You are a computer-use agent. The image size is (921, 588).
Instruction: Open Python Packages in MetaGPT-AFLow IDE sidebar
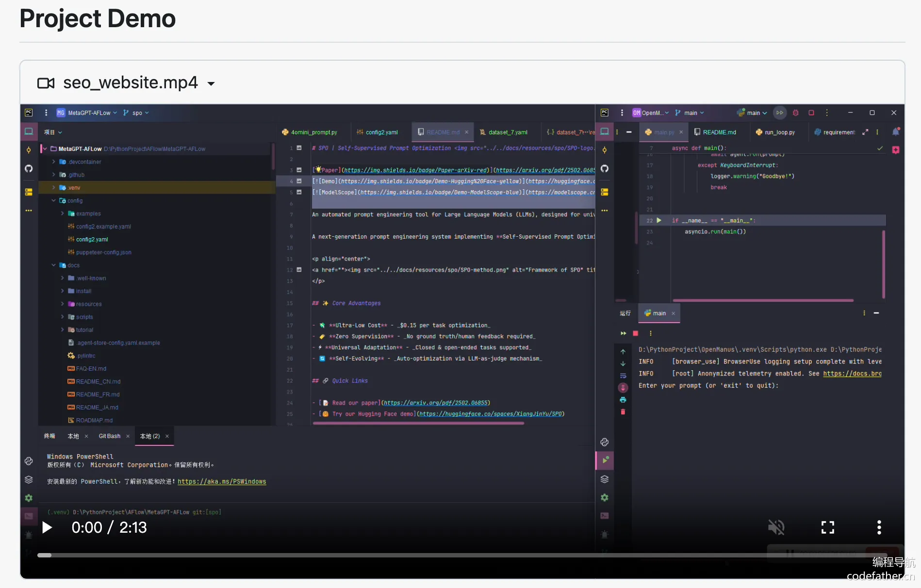(x=29, y=461)
